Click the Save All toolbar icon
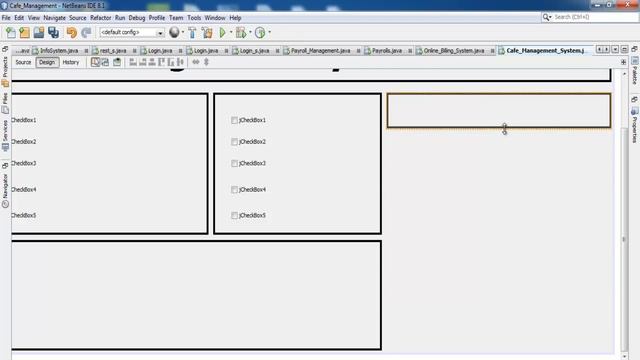Image resolution: width=640 pixels, height=360 pixels. tap(53, 33)
